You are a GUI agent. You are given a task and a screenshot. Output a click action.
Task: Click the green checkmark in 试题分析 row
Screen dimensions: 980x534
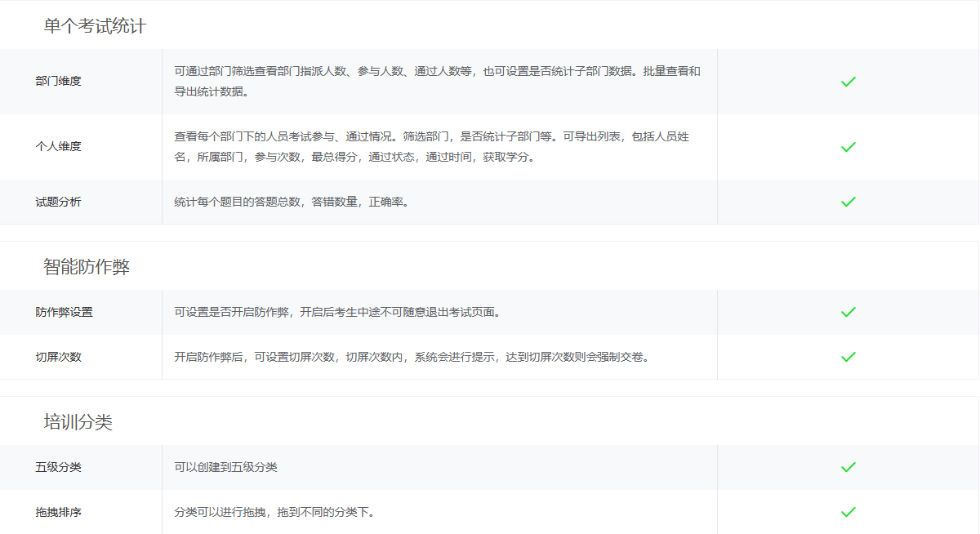pyautogui.click(x=848, y=202)
